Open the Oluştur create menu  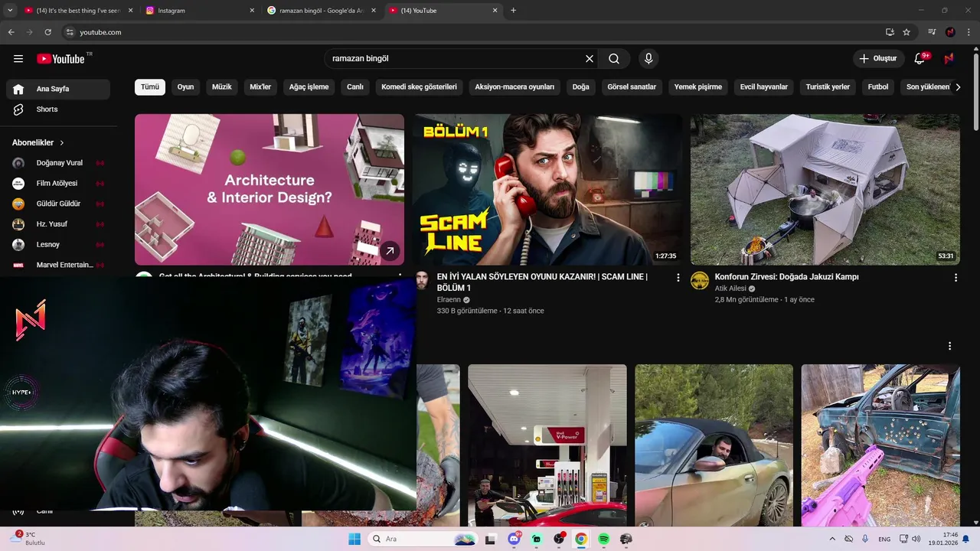[x=878, y=59]
